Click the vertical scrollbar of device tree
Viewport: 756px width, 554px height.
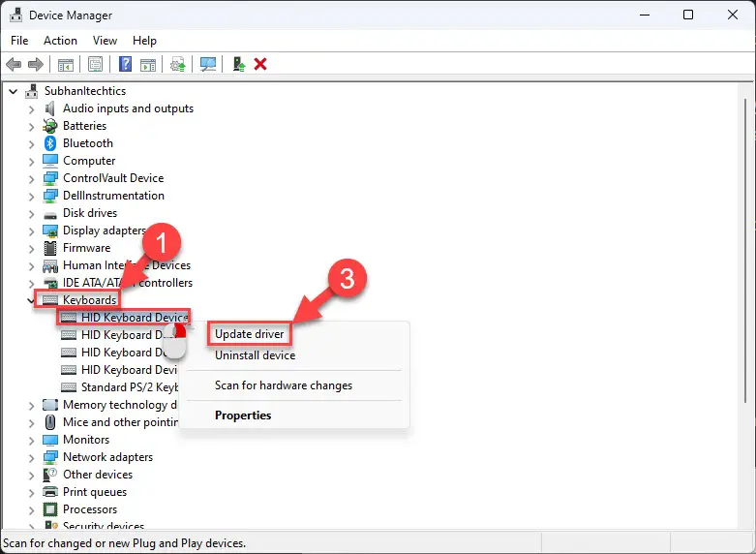tap(745, 251)
